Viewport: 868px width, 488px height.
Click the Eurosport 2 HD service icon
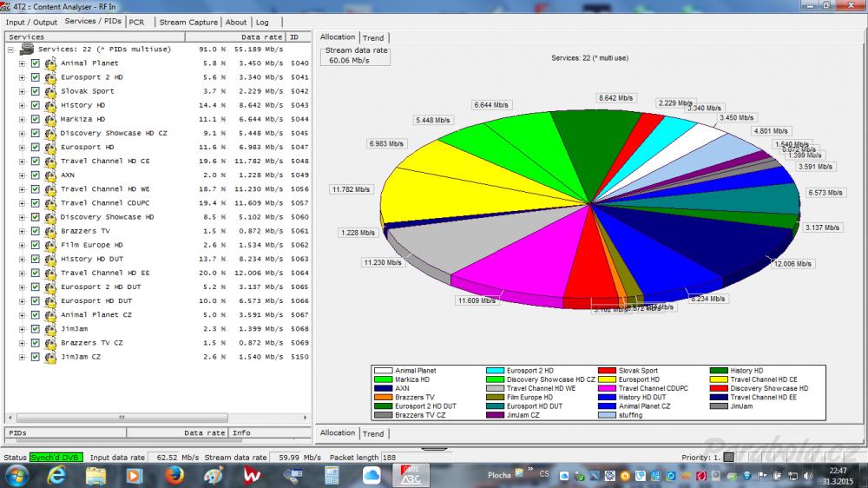coord(50,77)
